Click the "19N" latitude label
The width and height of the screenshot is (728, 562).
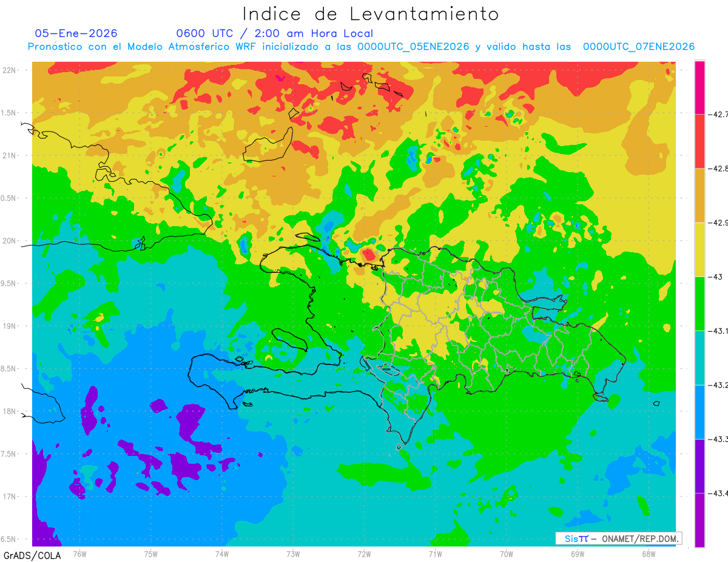point(9,326)
